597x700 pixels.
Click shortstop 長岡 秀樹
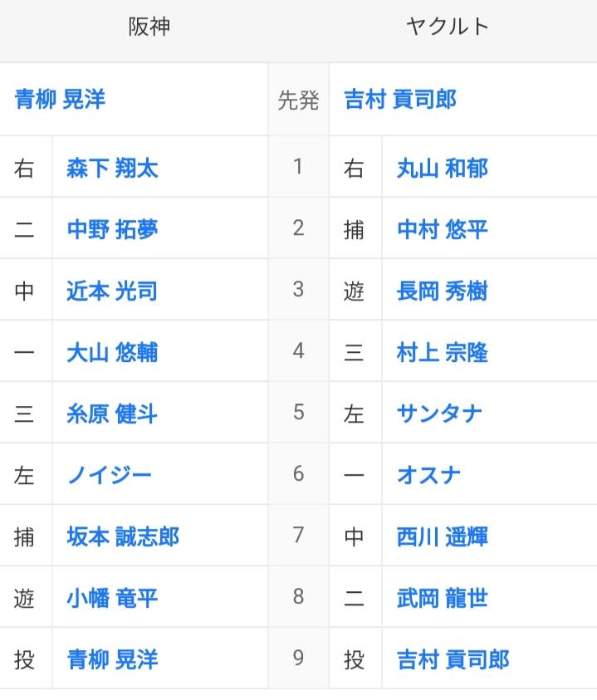pos(443,291)
